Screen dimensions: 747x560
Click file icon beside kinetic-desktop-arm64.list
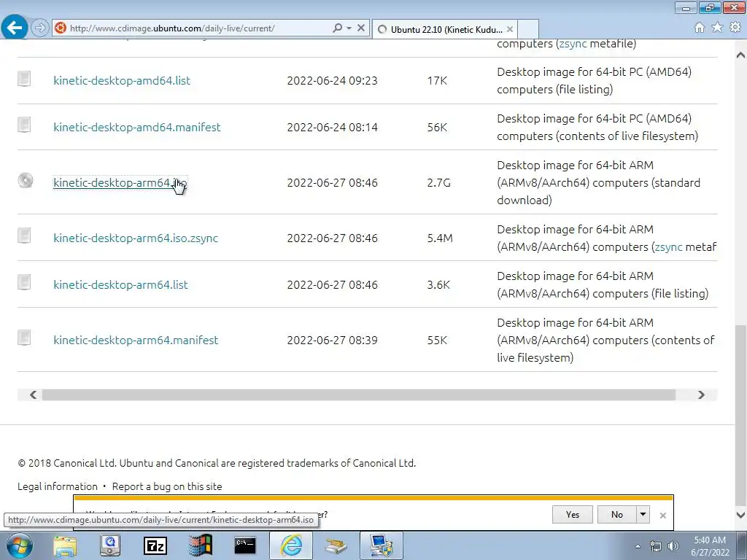point(24,282)
